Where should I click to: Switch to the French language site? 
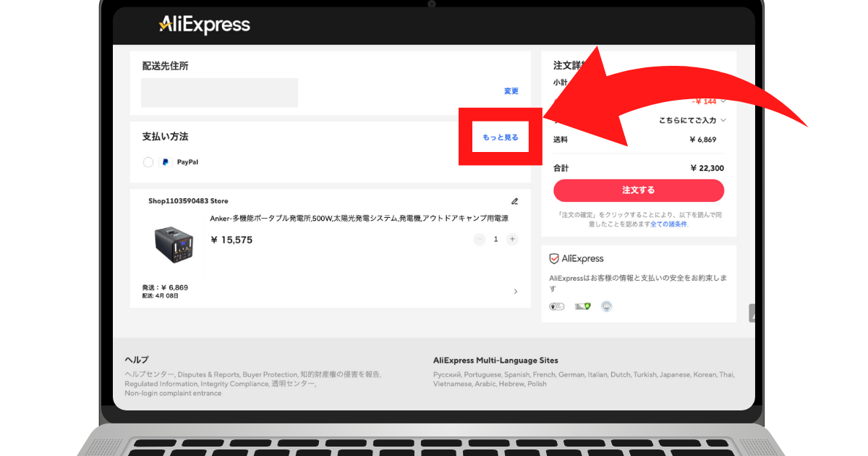pyautogui.click(x=544, y=375)
